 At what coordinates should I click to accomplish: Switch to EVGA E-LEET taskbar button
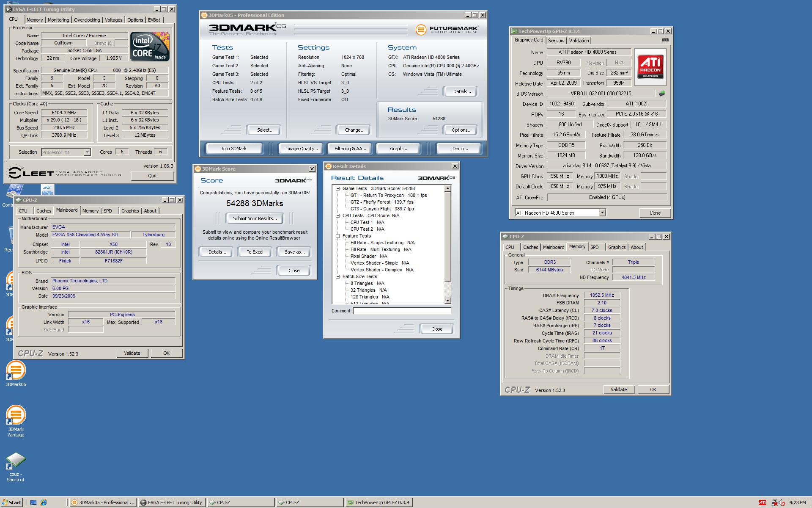click(172, 502)
